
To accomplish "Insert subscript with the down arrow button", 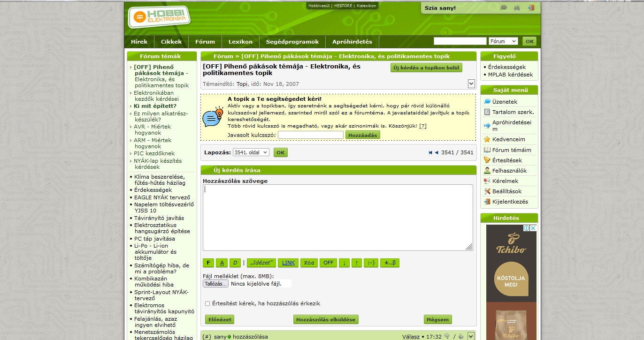I will pos(344,263).
